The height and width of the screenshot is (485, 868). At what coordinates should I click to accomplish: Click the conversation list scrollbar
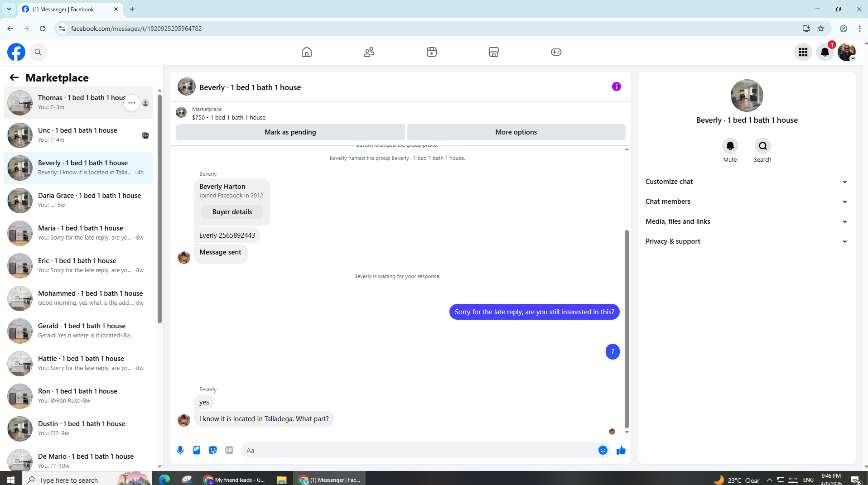[x=159, y=210]
